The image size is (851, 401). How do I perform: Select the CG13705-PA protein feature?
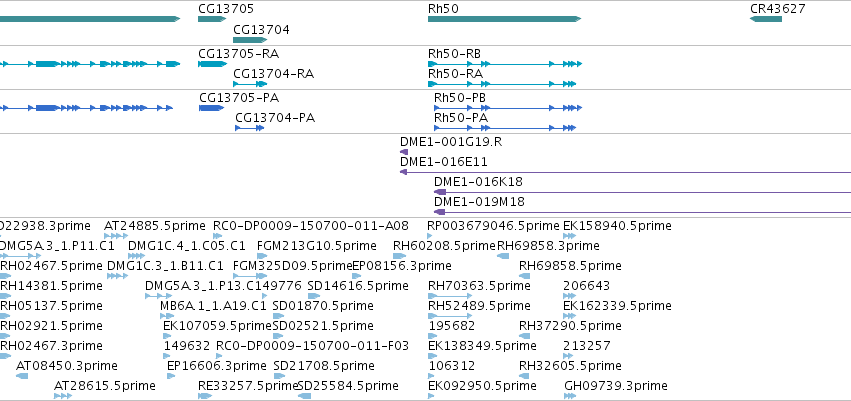pos(212,108)
